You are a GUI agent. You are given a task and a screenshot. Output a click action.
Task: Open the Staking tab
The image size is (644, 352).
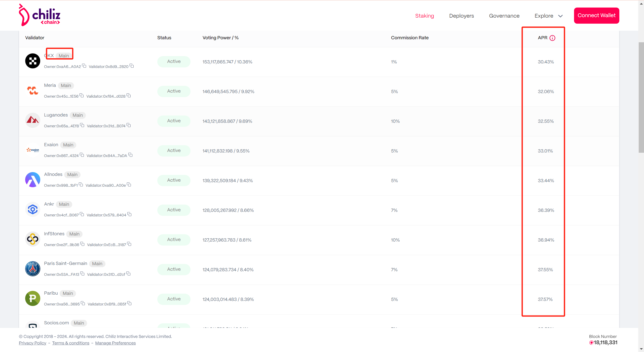(x=424, y=16)
